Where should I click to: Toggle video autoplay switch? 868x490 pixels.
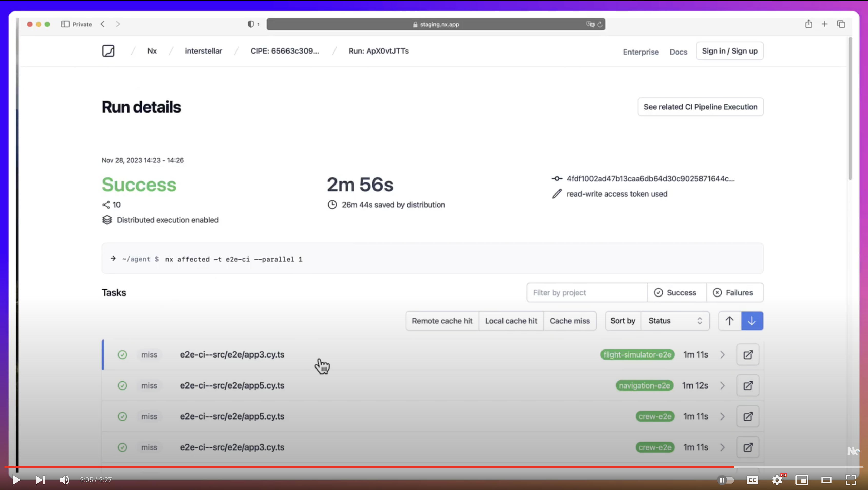coord(725,480)
